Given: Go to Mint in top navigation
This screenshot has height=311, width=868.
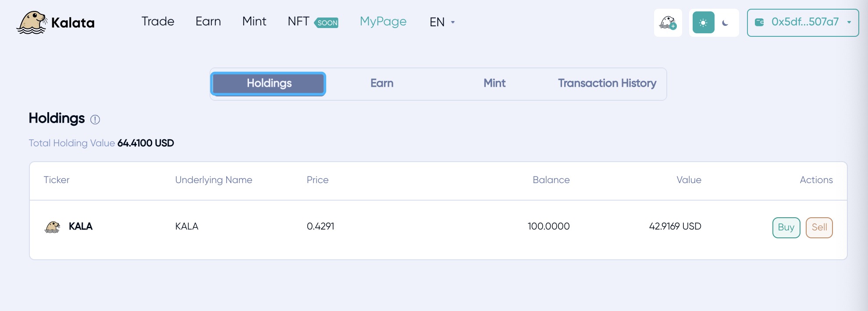Looking at the screenshot, I should point(254,21).
